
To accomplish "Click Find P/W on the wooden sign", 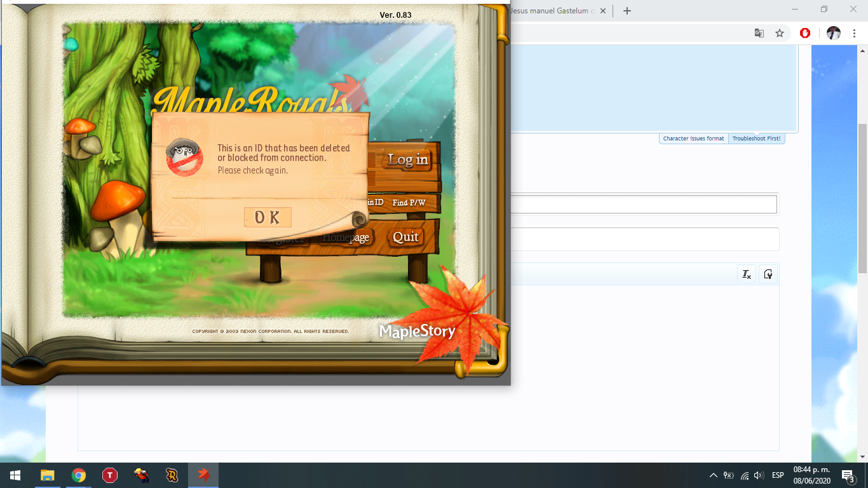I will point(409,203).
